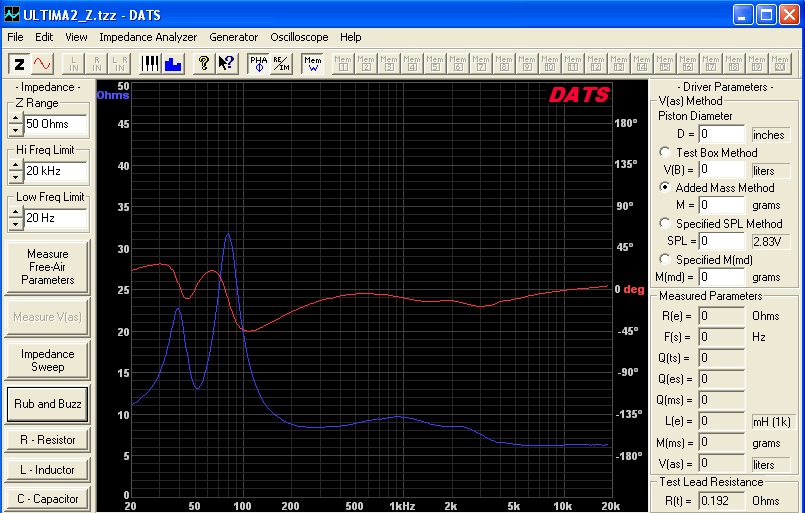Select memory slot Mem 15
Screen dimensions: 805x513
665,64
